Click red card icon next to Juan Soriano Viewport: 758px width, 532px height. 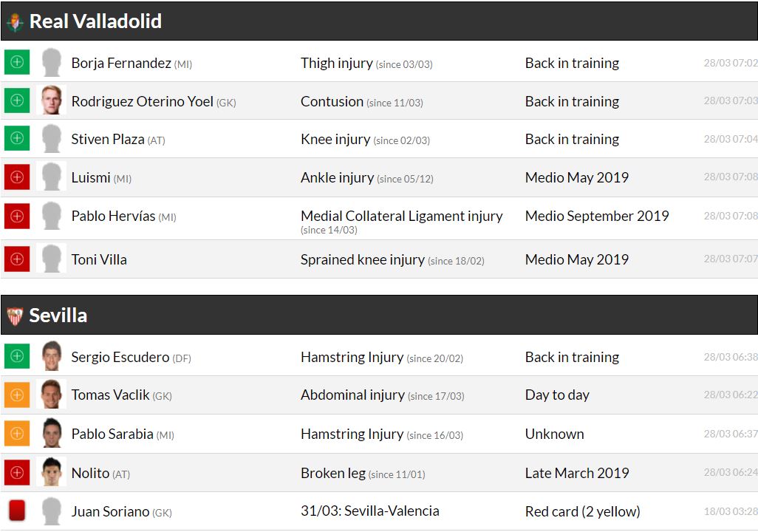[17, 511]
